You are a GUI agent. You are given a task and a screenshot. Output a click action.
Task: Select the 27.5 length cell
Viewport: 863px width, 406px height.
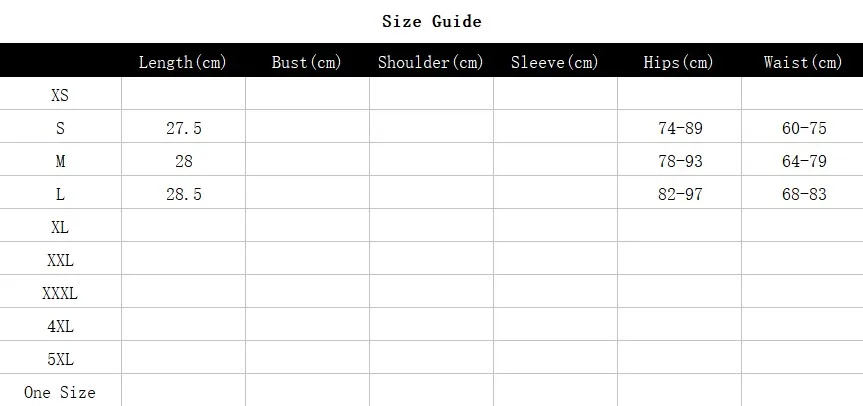pos(184,128)
